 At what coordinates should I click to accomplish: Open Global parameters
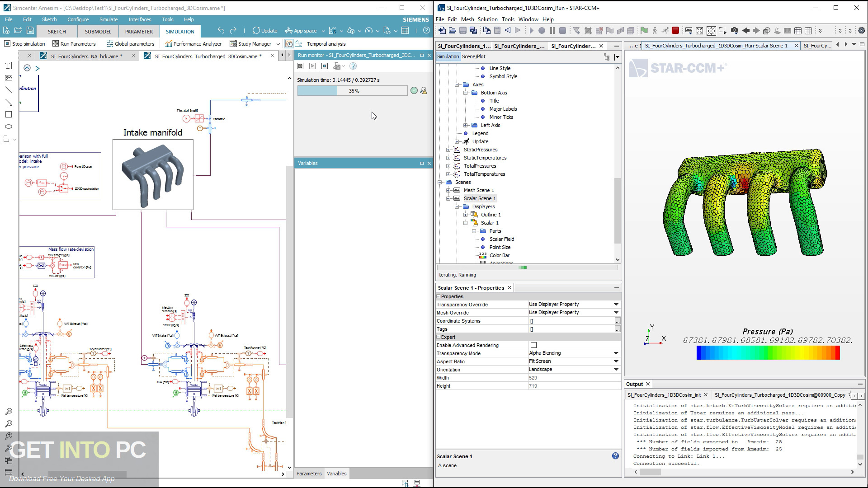131,44
